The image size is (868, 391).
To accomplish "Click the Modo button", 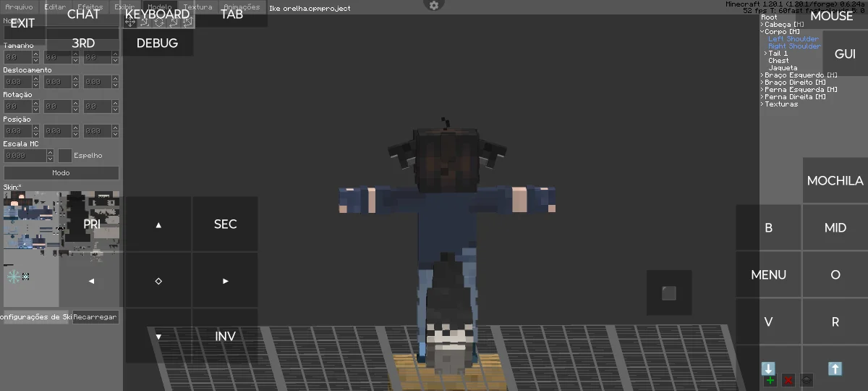I will click(x=61, y=173).
